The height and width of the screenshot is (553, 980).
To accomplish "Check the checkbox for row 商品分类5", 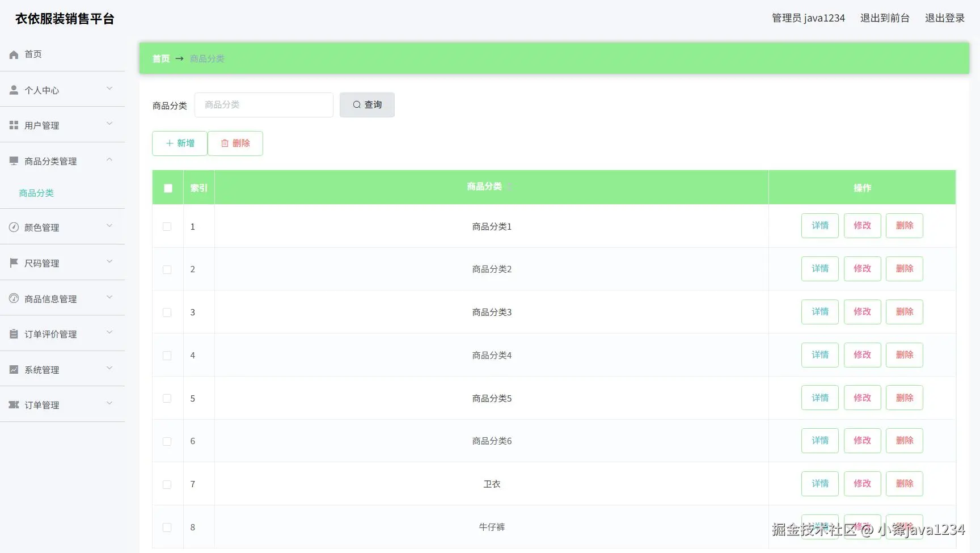I will (x=167, y=399).
